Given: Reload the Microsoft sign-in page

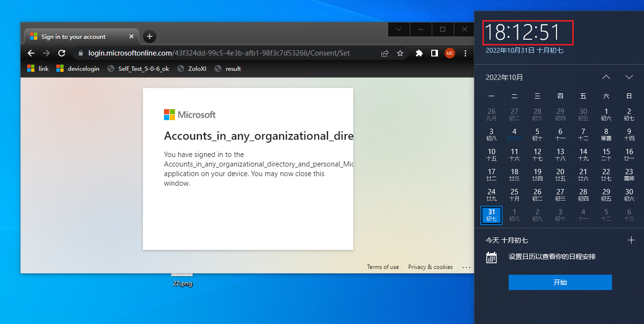Looking at the screenshot, I should 62,53.
